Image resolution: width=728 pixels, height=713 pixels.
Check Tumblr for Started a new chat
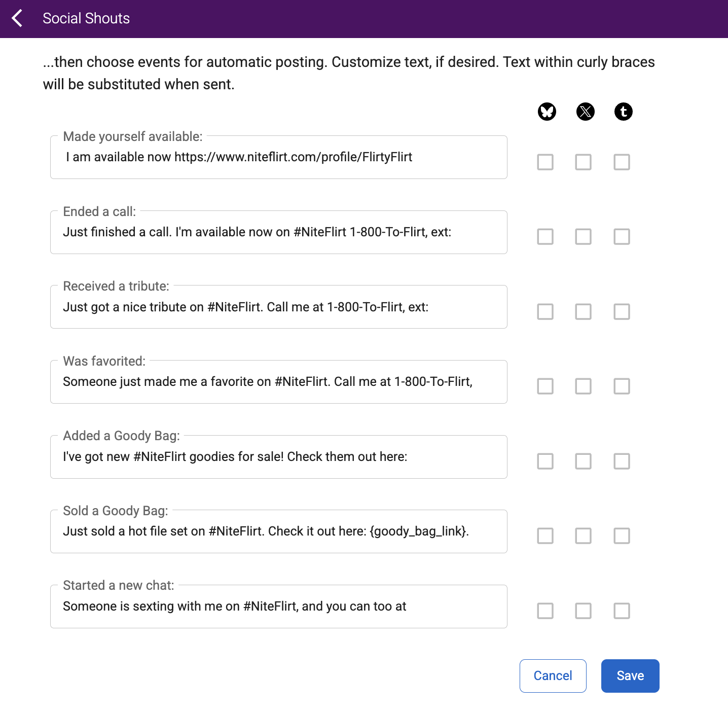coord(622,611)
